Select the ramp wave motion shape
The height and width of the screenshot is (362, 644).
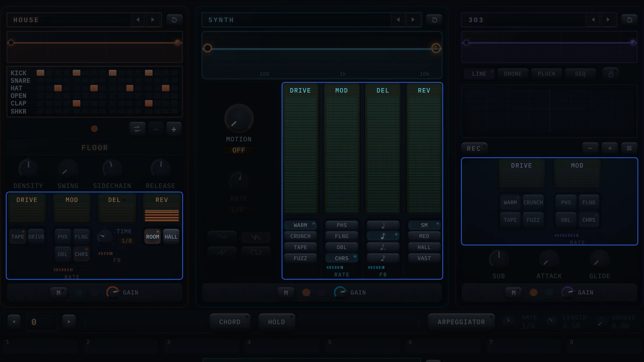click(222, 252)
